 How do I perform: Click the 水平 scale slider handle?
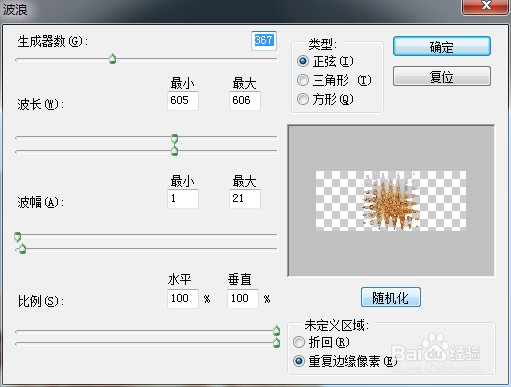[x=276, y=331]
